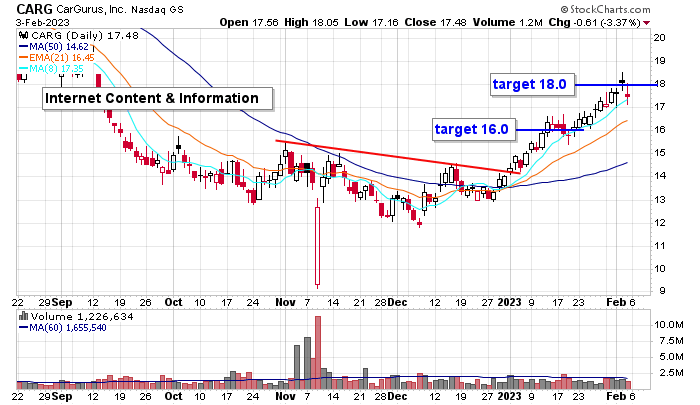Click the MA(50) 14.62 legend entry
The height and width of the screenshot is (405, 700).
point(59,47)
